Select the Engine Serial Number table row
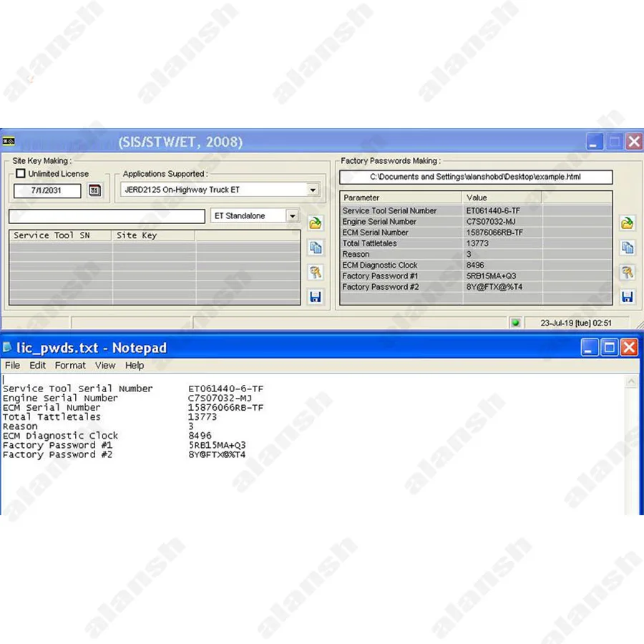This screenshot has height=644, width=644. tap(476, 222)
